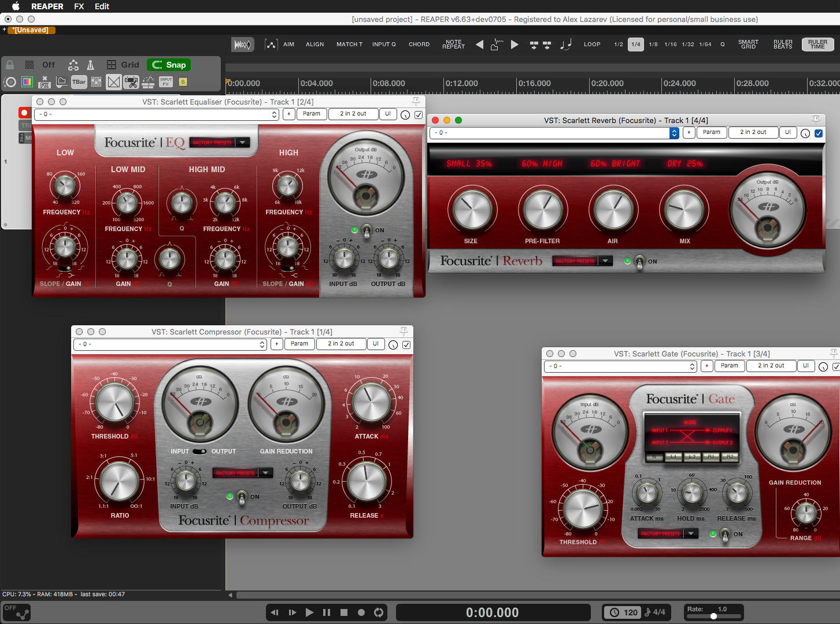Click the CHORD button in the toolbar

(x=419, y=44)
